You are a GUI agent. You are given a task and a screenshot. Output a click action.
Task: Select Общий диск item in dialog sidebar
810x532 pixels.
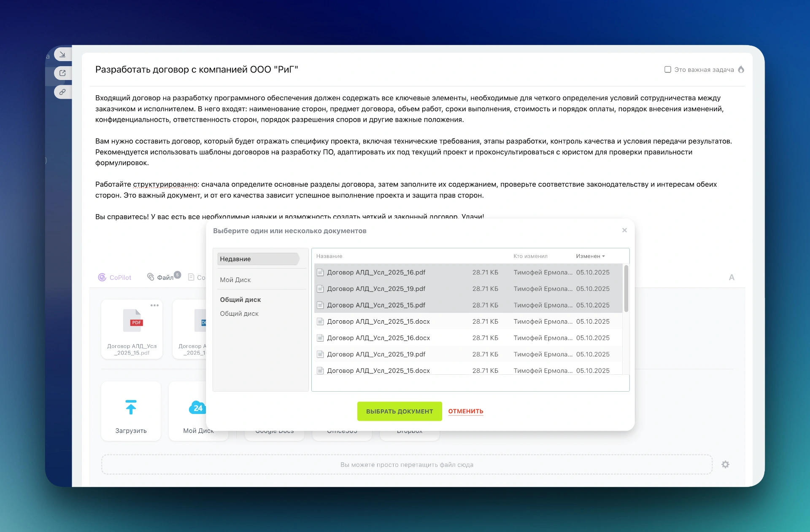coord(239,314)
